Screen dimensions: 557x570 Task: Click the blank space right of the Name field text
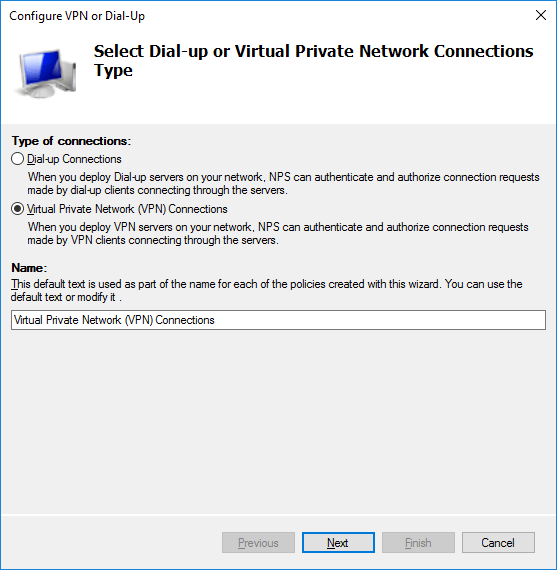[380, 320]
